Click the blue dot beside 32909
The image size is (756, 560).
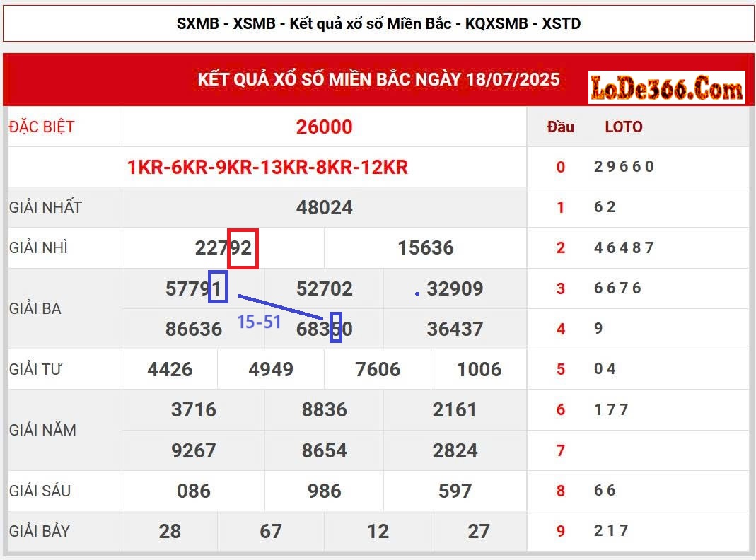pyautogui.click(x=417, y=293)
